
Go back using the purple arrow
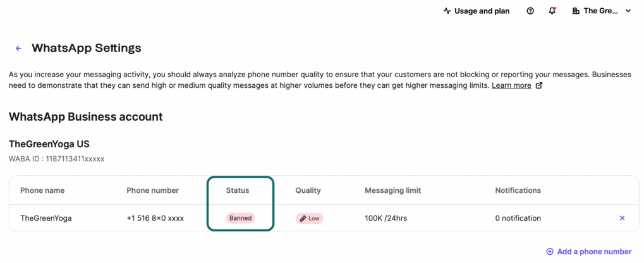[x=18, y=49]
